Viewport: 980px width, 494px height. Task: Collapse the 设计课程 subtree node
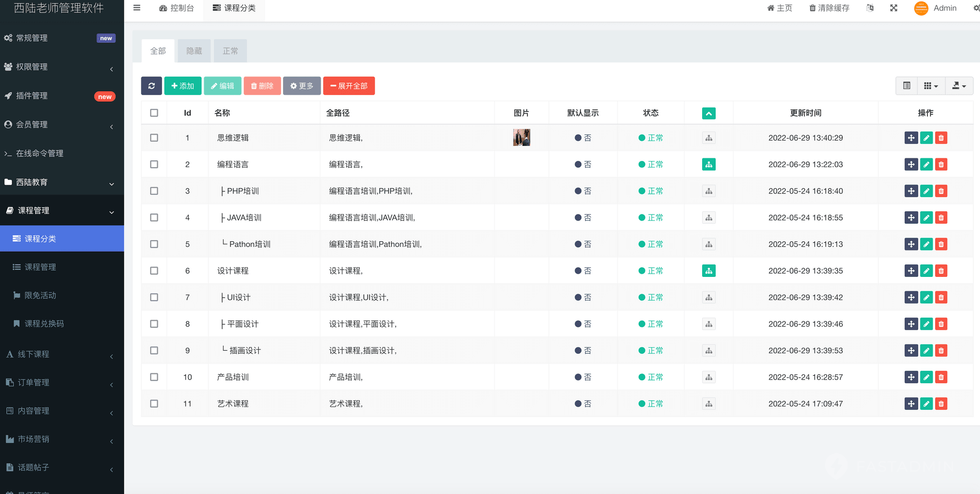click(708, 271)
